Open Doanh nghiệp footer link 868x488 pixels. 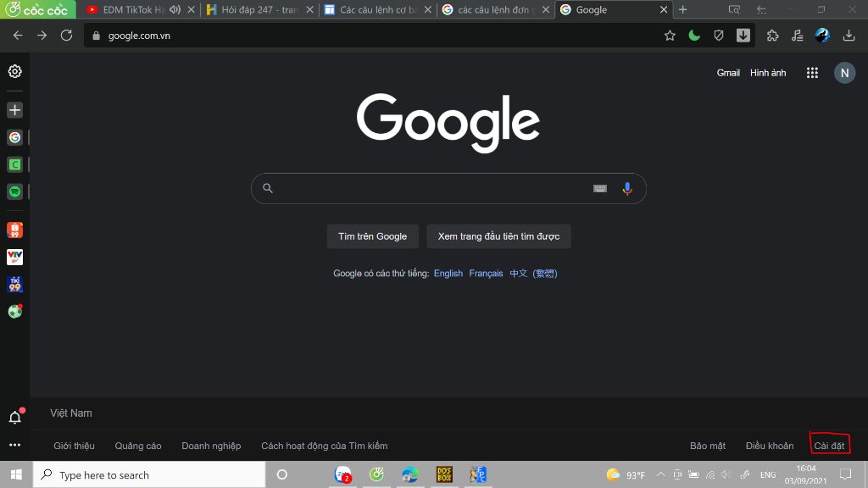click(x=211, y=446)
